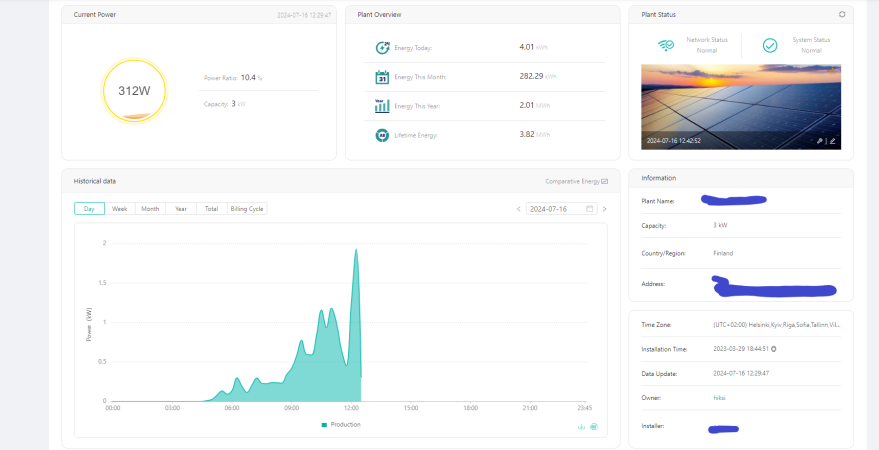This screenshot has height=450, width=879.
Task: Click the Lifetime Energy icon
Action: tap(382, 135)
